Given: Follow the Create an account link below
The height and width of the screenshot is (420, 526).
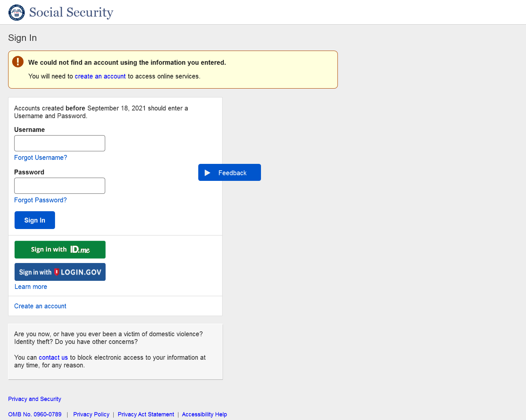Looking at the screenshot, I should 40,306.
